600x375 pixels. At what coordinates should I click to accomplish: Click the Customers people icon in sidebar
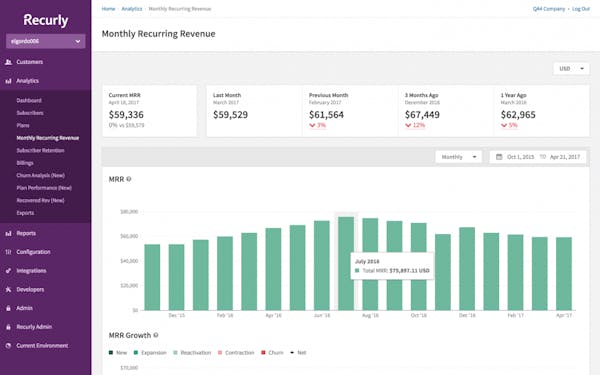click(x=8, y=62)
